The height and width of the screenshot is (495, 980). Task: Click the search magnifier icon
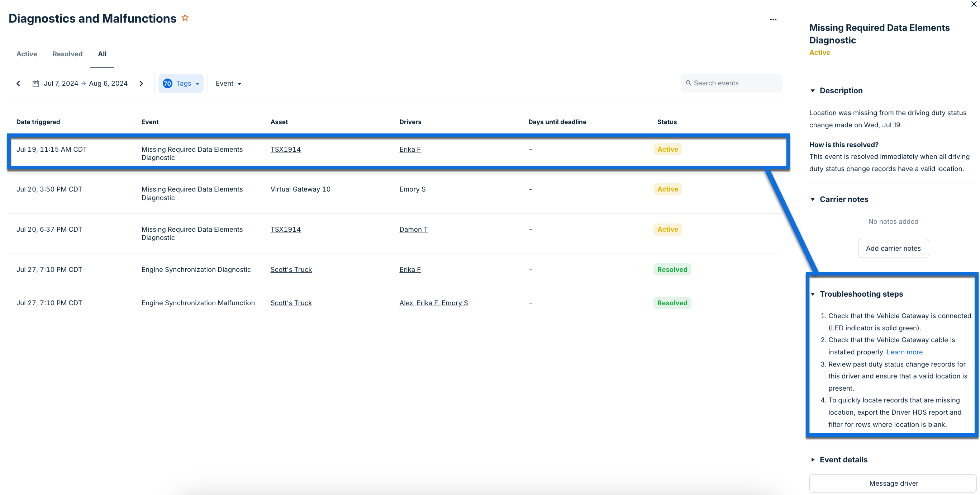tap(688, 83)
